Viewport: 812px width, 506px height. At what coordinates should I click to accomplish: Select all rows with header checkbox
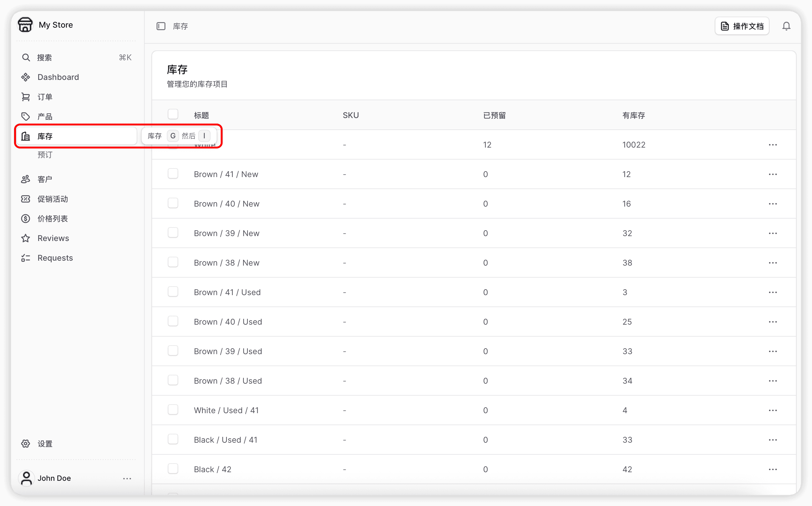pyautogui.click(x=173, y=114)
